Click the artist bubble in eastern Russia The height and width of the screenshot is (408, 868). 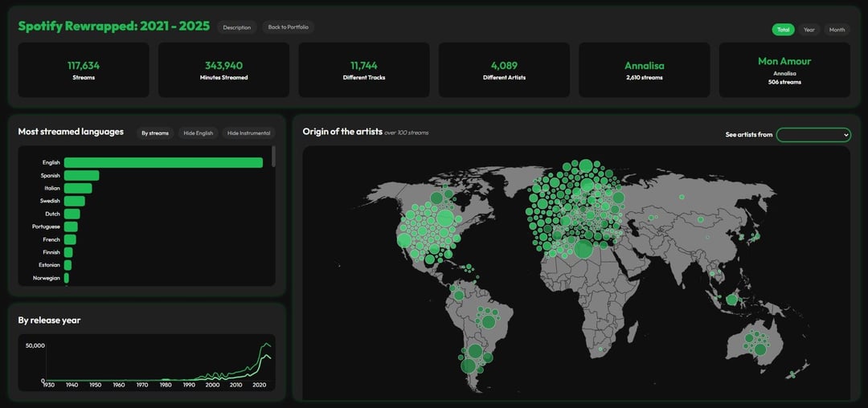682,197
